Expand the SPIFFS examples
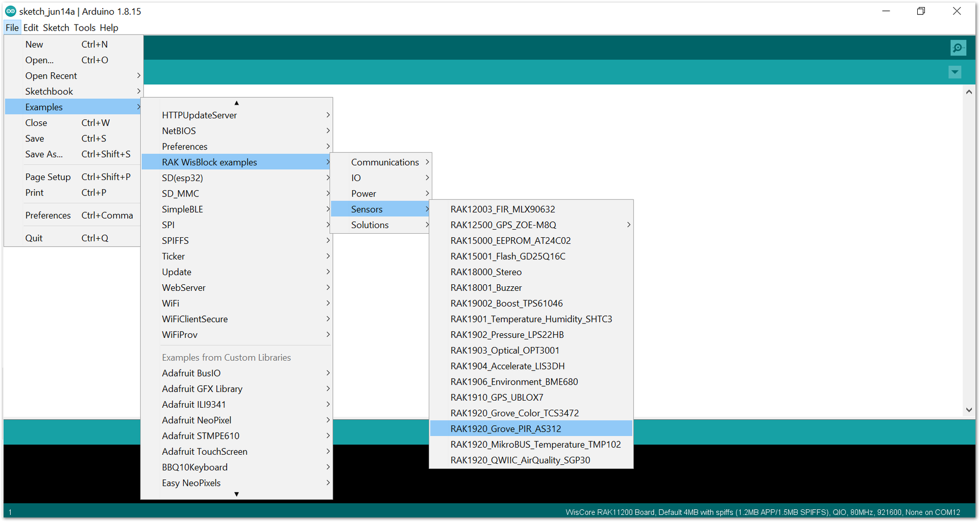Screen dimensions: 980x522 (236, 241)
